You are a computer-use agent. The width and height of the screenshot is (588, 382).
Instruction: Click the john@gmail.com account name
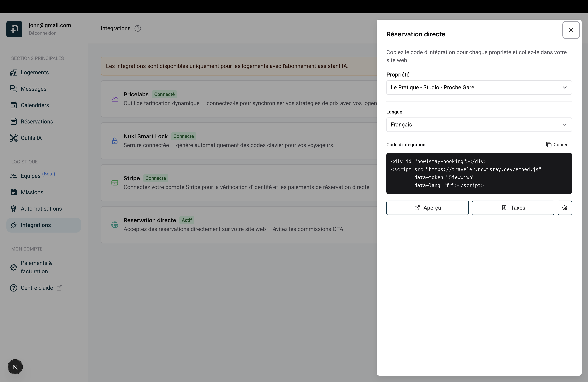tap(50, 25)
